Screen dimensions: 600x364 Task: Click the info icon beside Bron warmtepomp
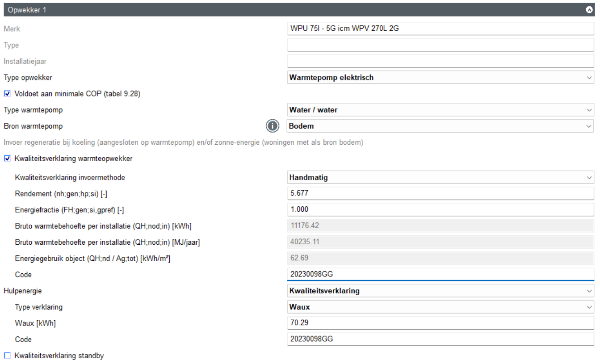(x=272, y=126)
